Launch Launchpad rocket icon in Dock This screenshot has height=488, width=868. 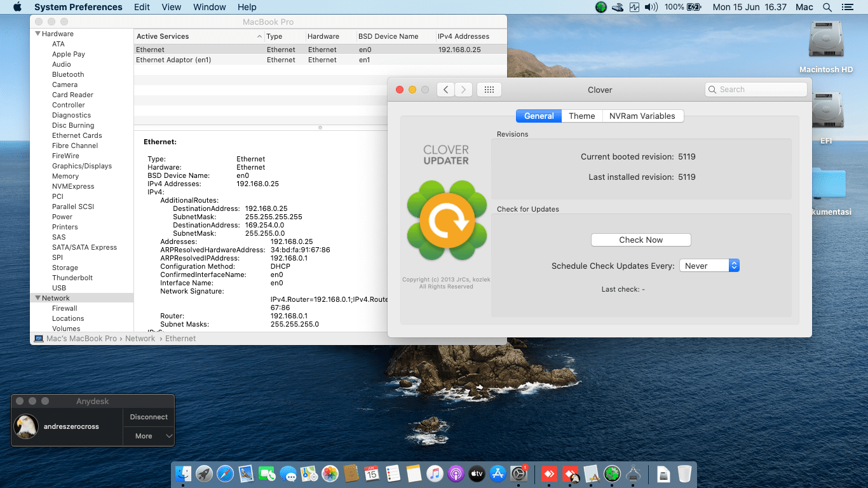204,473
